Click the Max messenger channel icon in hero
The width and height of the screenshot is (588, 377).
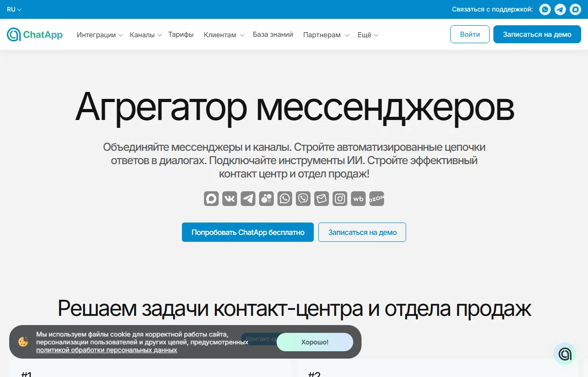(211, 199)
